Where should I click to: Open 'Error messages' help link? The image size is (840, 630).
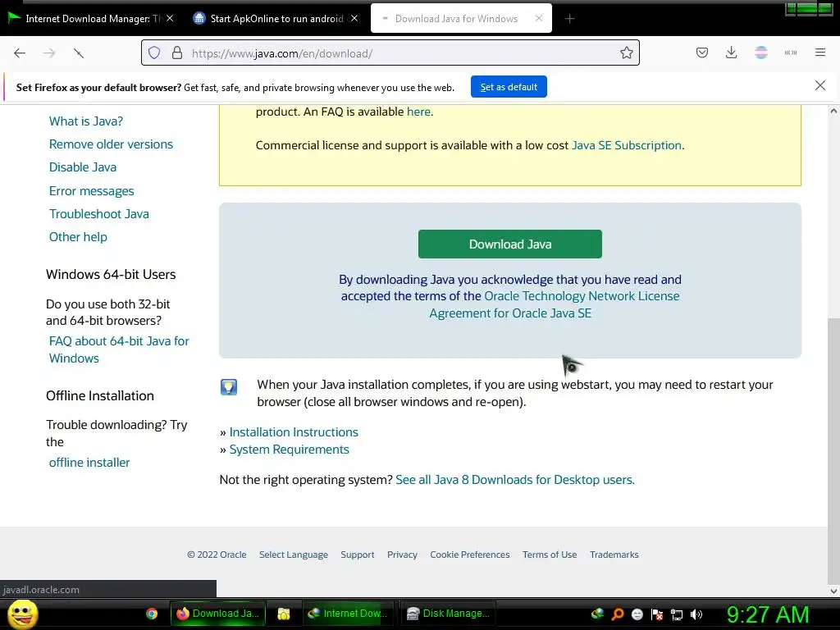(x=92, y=191)
